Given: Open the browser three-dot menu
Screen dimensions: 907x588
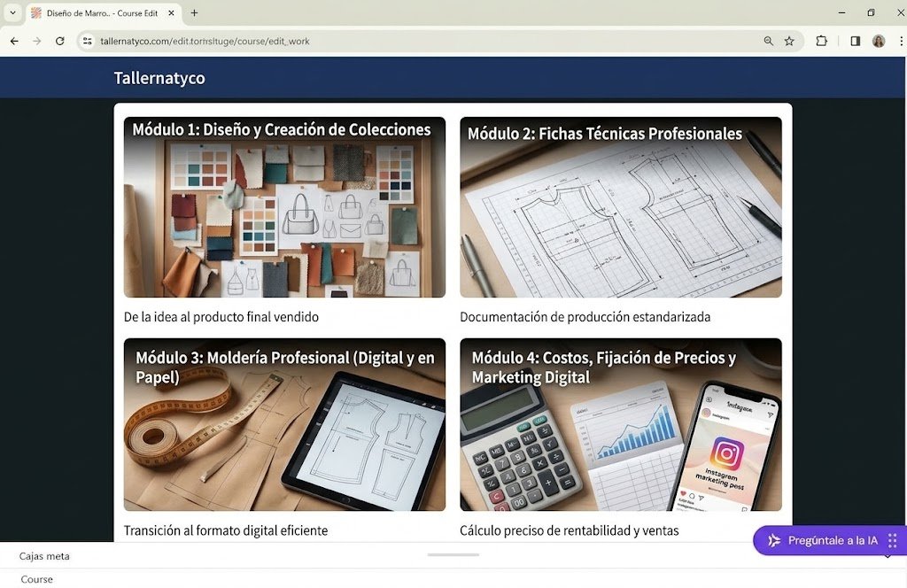Looking at the screenshot, I should click(901, 41).
